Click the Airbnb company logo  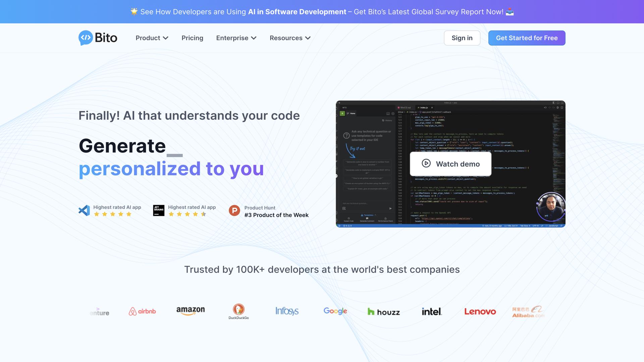pos(142,311)
